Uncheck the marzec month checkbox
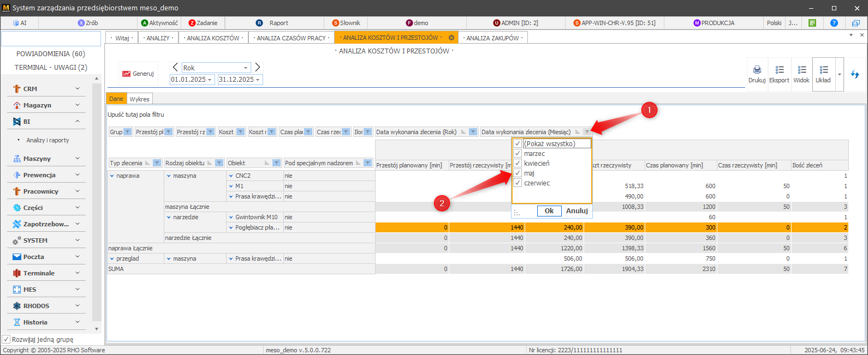 pyautogui.click(x=518, y=153)
